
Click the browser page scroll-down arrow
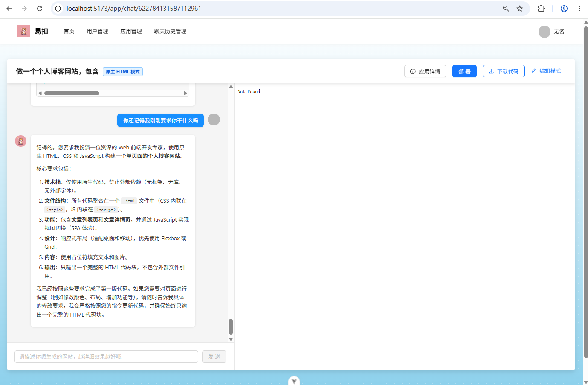coord(585,382)
